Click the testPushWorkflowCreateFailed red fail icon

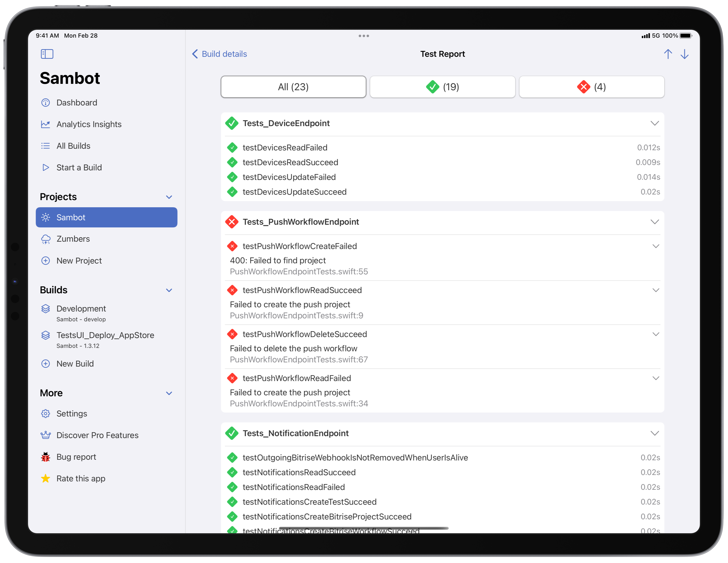(x=232, y=246)
